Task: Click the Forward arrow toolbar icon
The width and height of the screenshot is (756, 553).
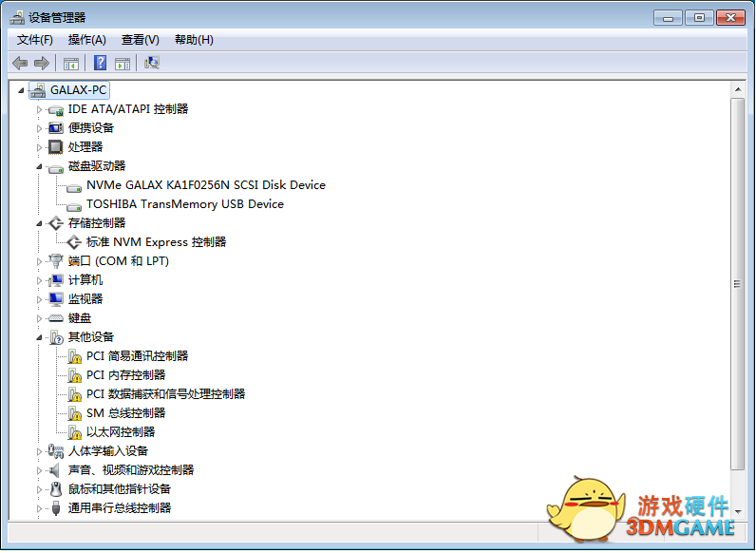Action: click(x=42, y=63)
